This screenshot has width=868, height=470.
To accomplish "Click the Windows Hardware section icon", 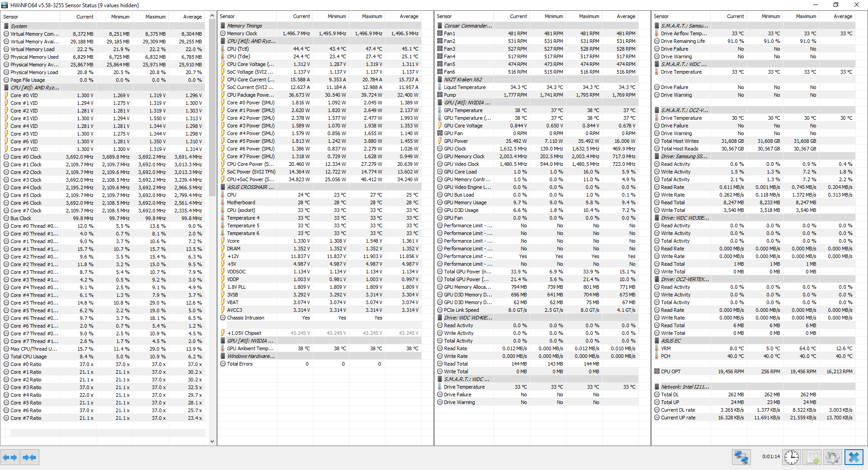I will (223, 356).
